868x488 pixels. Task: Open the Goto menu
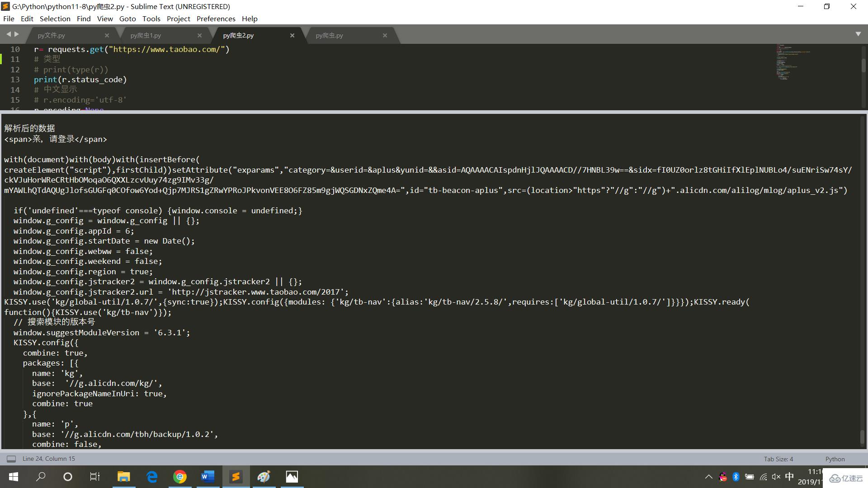[127, 19]
